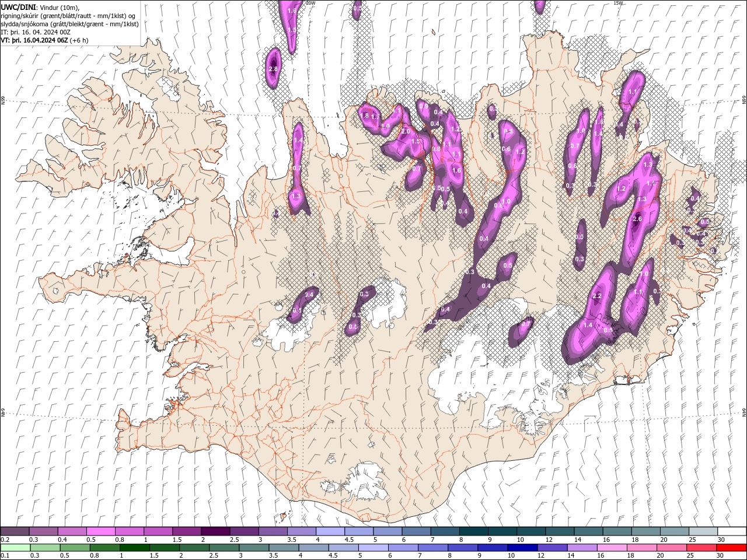Screen dimensions: 747x560
Task: Click the 20W longitude label at top
Action: [310, 3]
